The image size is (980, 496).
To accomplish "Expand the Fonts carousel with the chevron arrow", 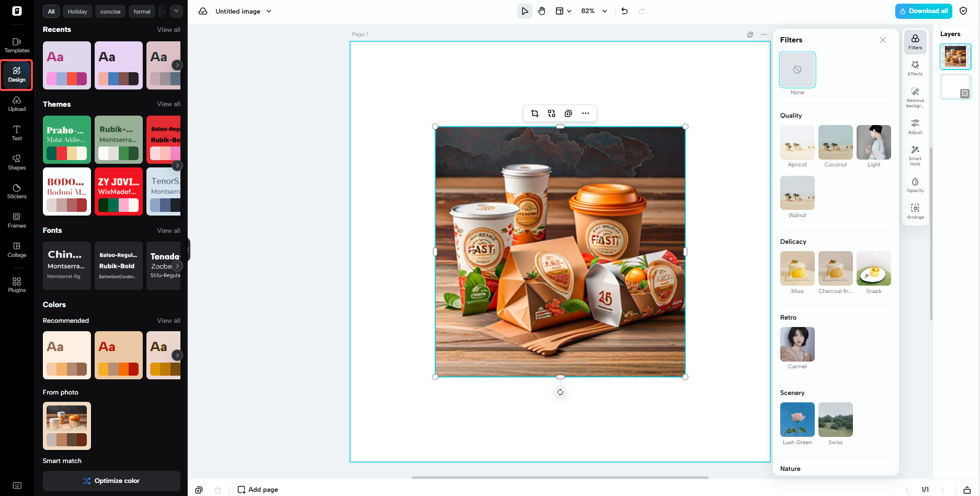I will pos(177,266).
